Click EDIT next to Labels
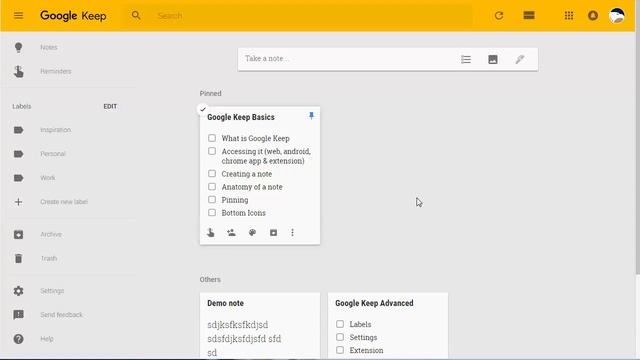This screenshot has height=360, width=640. click(110, 107)
